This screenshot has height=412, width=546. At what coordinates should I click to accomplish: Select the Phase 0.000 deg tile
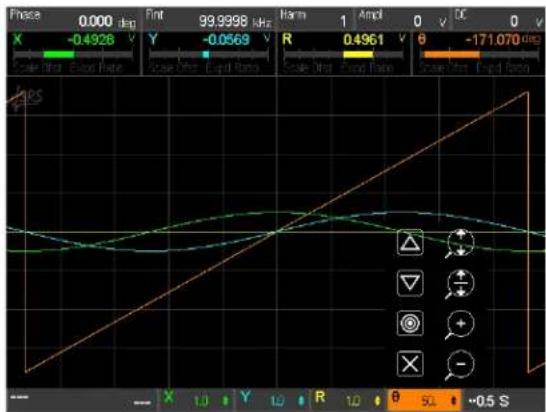[73, 20]
